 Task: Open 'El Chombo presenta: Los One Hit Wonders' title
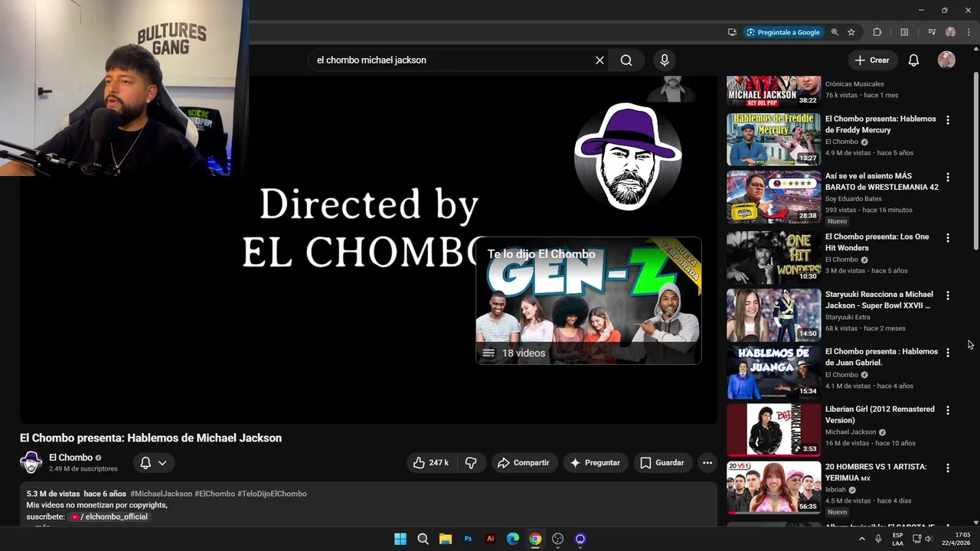pos(877,243)
